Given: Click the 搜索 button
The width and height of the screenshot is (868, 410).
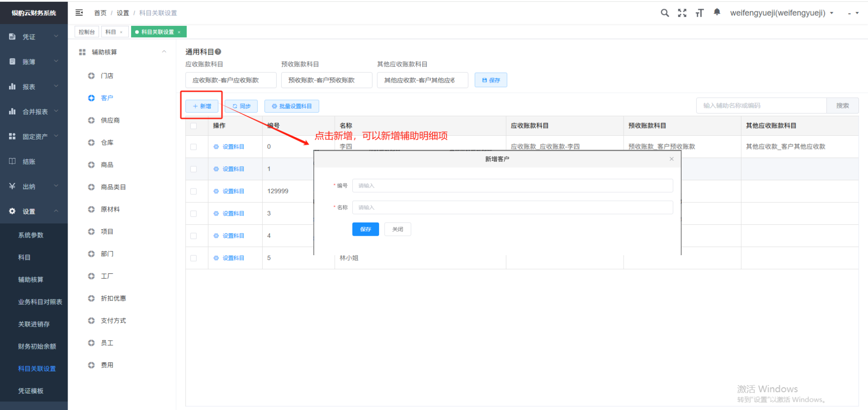Looking at the screenshot, I should (843, 105).
